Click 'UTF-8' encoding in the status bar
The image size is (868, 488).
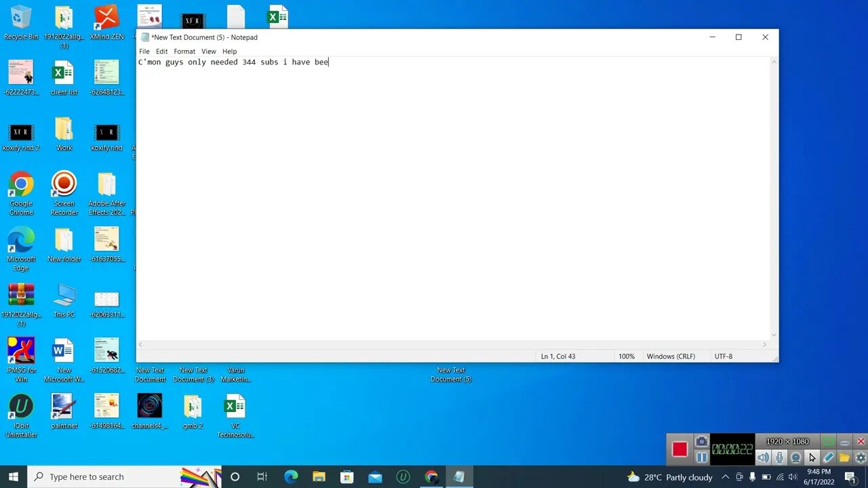724,357
